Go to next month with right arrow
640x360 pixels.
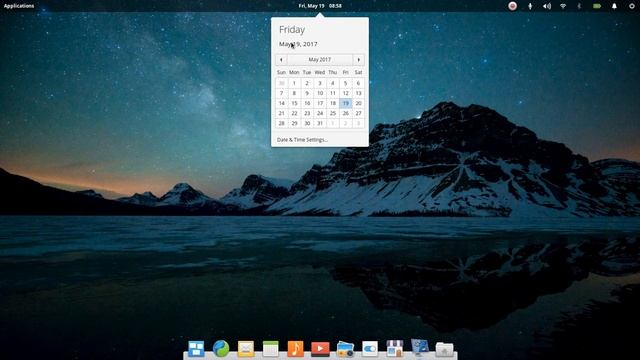pyautogui.click(x=358, y=60)
